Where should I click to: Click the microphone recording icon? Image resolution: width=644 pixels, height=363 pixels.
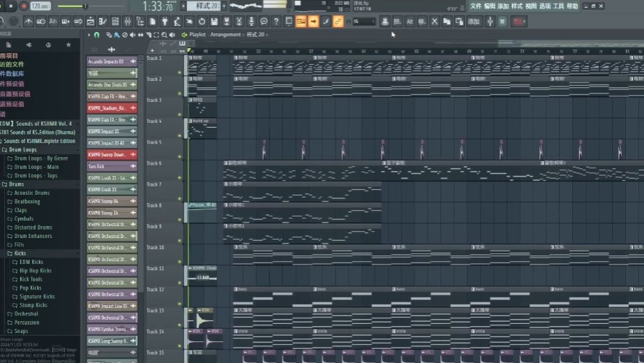coord(251,22)
